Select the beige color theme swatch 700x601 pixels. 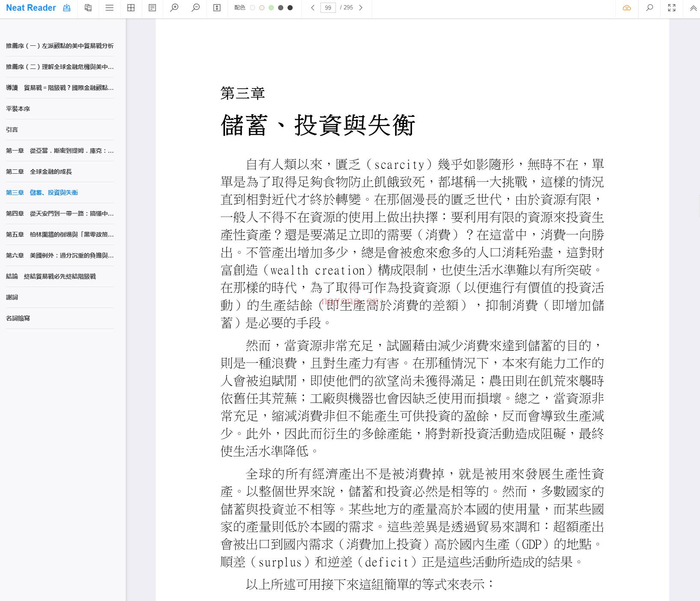(262, 8)
